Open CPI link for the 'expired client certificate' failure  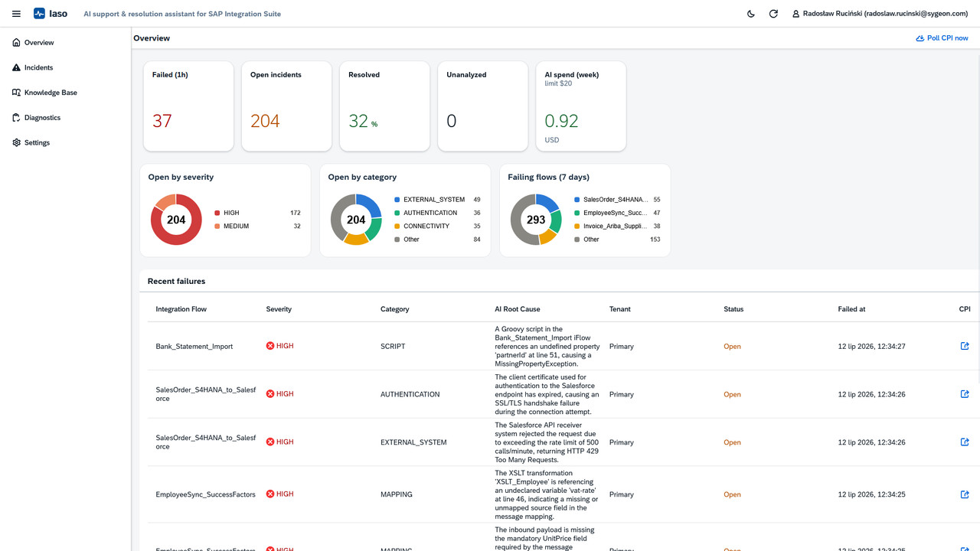pyautogui.click(x=965, y=394)
